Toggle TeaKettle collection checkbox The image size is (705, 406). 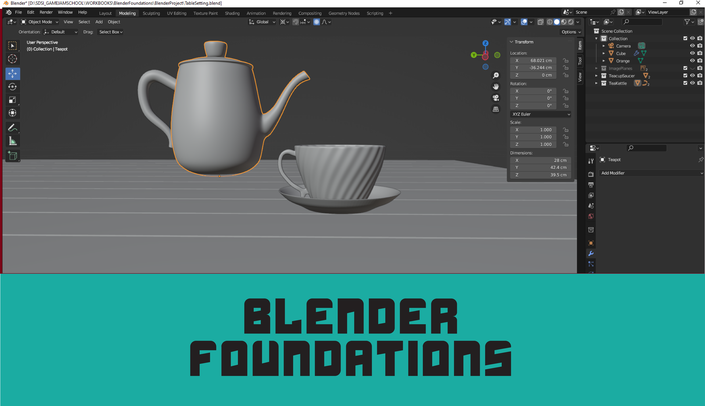(x=685, y=83)
